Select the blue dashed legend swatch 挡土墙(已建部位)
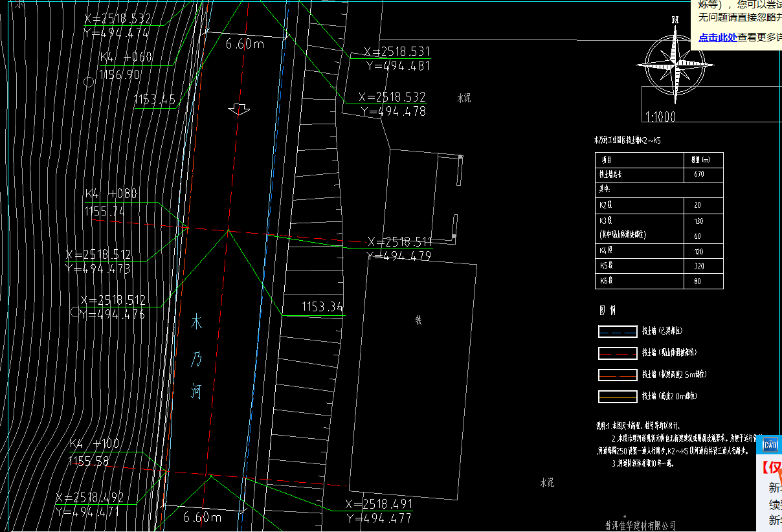 [618, 331]
